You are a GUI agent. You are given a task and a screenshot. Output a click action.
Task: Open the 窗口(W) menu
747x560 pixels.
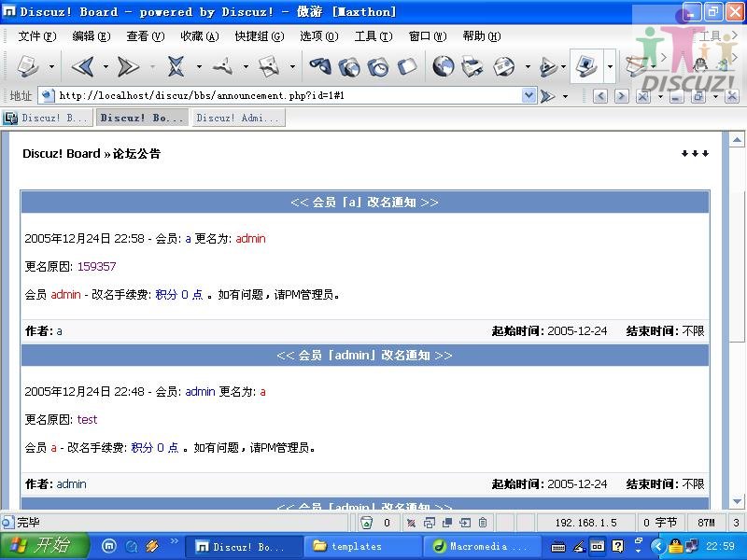428,36
